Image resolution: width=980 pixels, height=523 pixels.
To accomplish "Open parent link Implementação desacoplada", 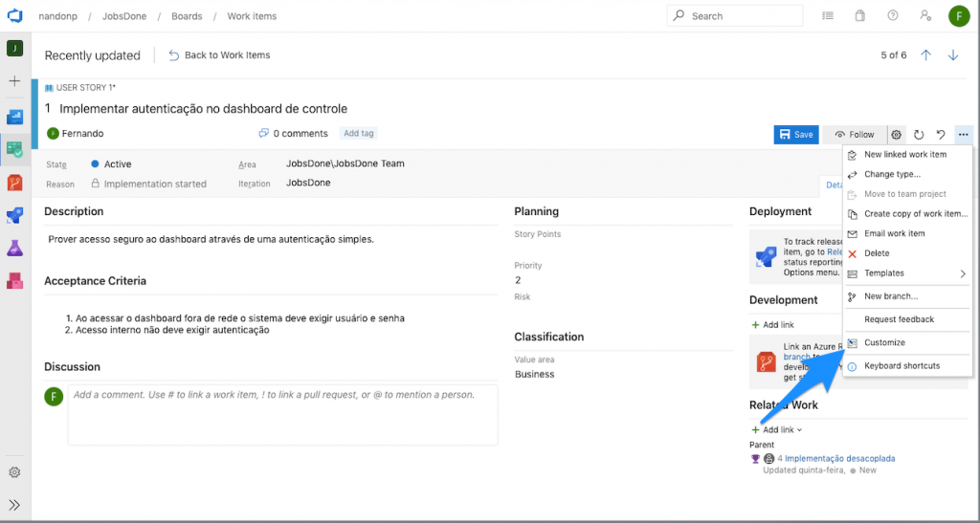I will 839,458.
